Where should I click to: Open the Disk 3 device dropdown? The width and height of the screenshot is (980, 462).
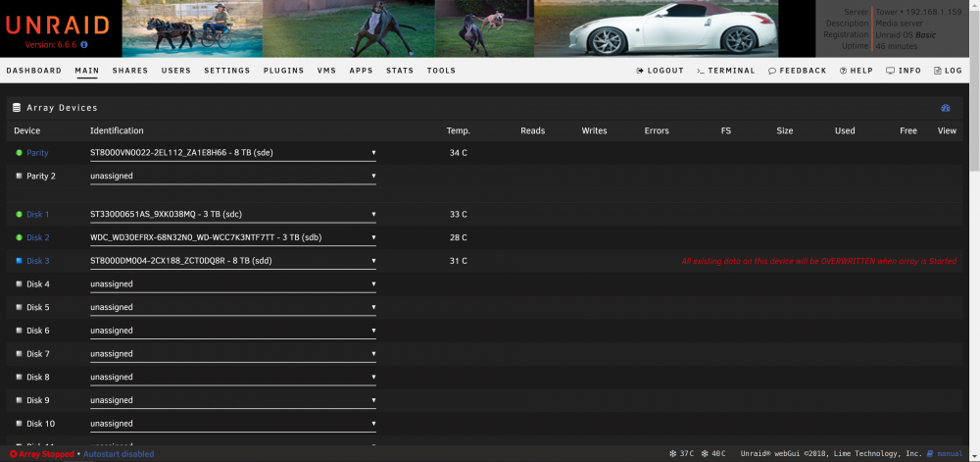[233, 261]
